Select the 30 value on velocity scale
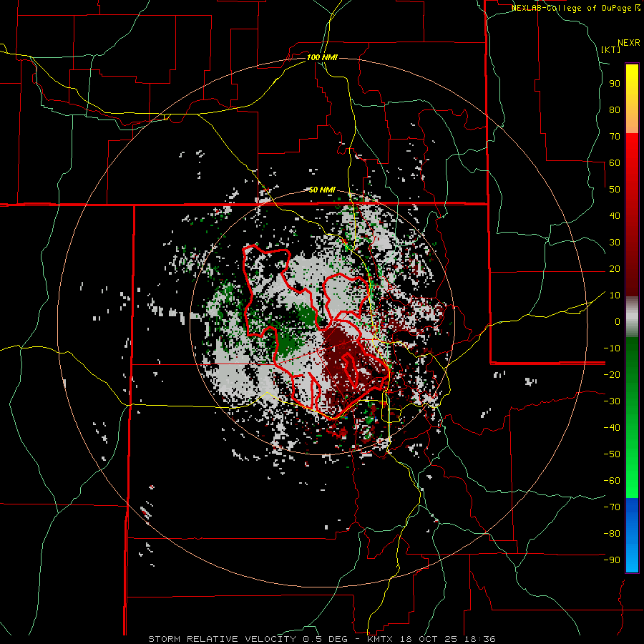The height and width of the screenshot is (644, 644). pyautogui.click(x=615, y=243)
